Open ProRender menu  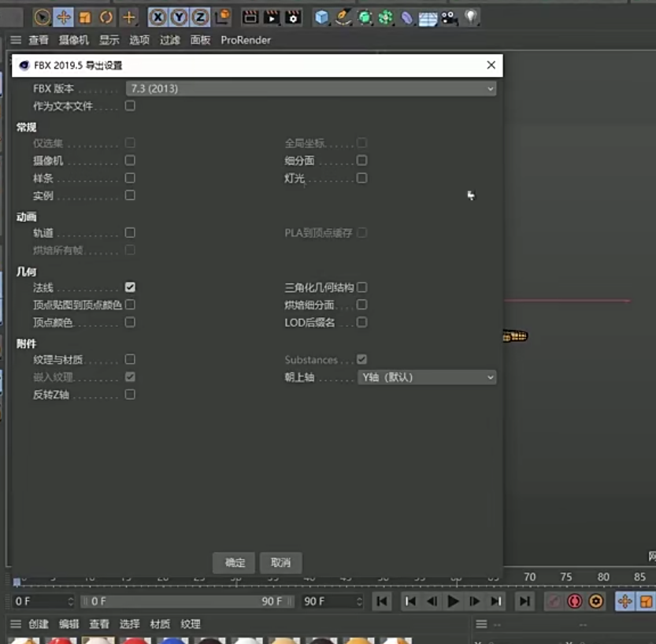(x=246, y=40)
